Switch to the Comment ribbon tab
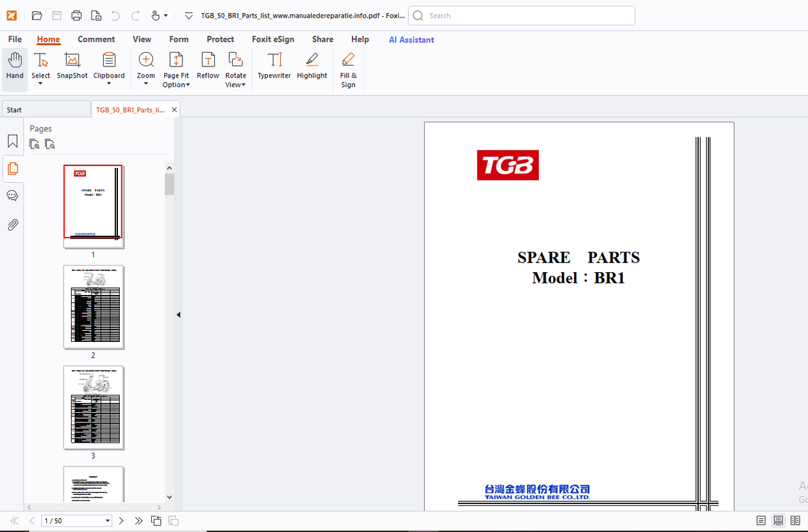This screenshot has height=532, width=808. coord(96,39)
